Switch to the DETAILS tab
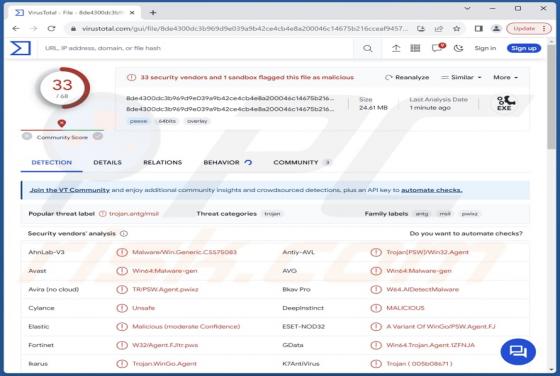Image resolution: width=560 pixels, height=376 pixels. pyautogui.click(x=107, y=162)
